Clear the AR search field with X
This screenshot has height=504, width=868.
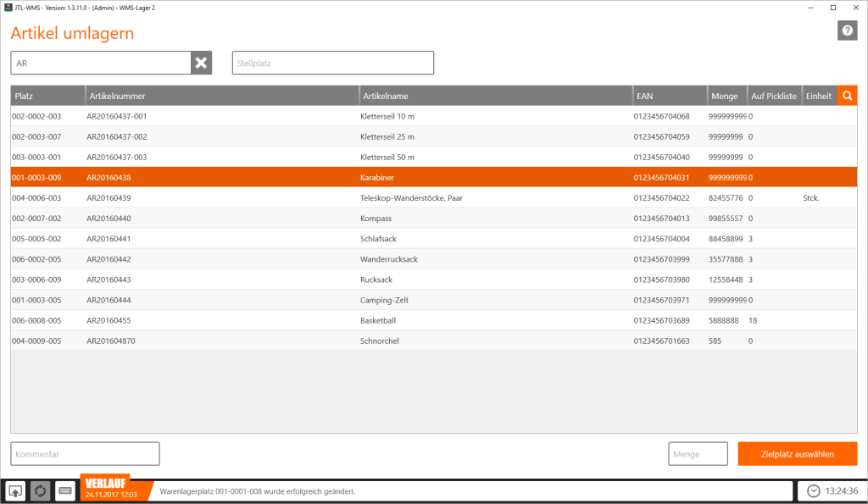[x=202, y=63]
